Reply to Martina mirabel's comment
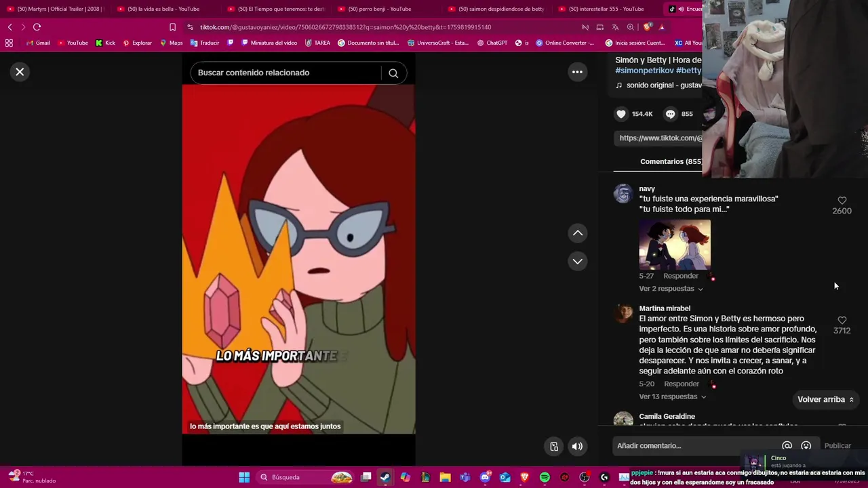 tap(682, 384)
